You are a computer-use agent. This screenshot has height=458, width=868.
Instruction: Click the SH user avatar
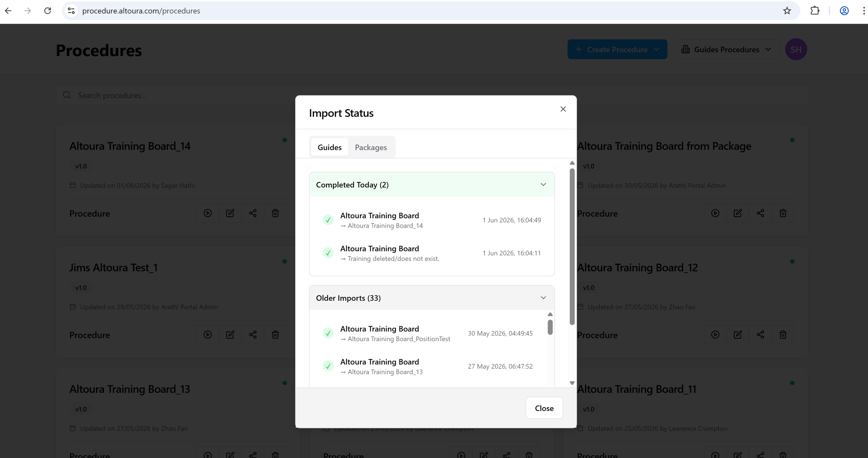[796, 49]
